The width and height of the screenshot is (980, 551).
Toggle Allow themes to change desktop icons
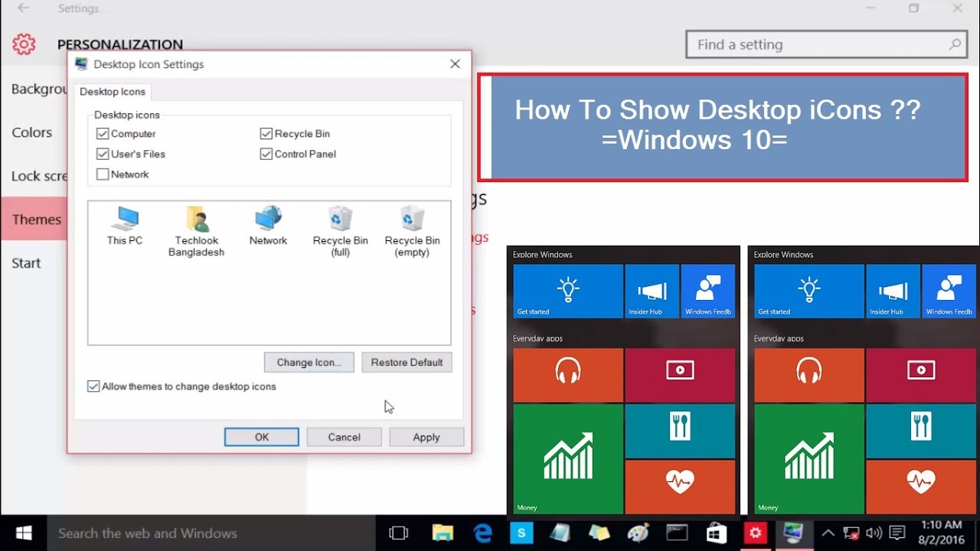point(93,386)
